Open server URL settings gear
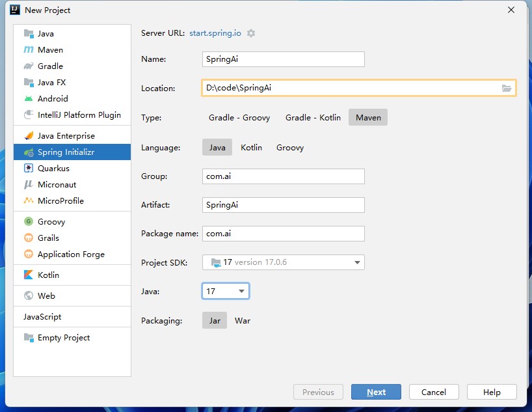The width and height of the screenshot is (532, 412). 251,33
